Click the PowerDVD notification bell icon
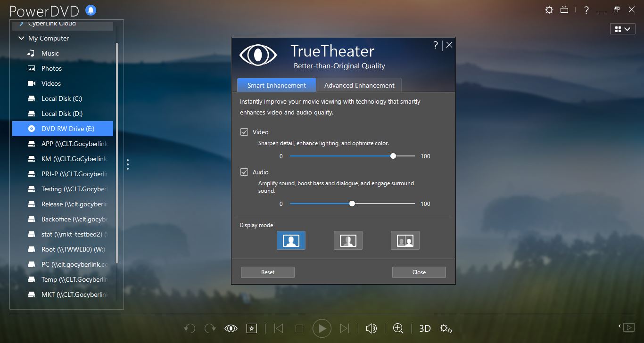 pyautogui.click(x=91, y=10)
